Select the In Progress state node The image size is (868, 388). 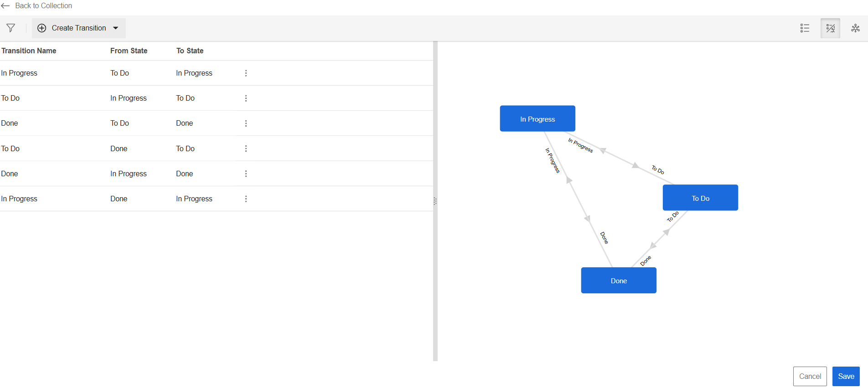[x=537, y=119]
